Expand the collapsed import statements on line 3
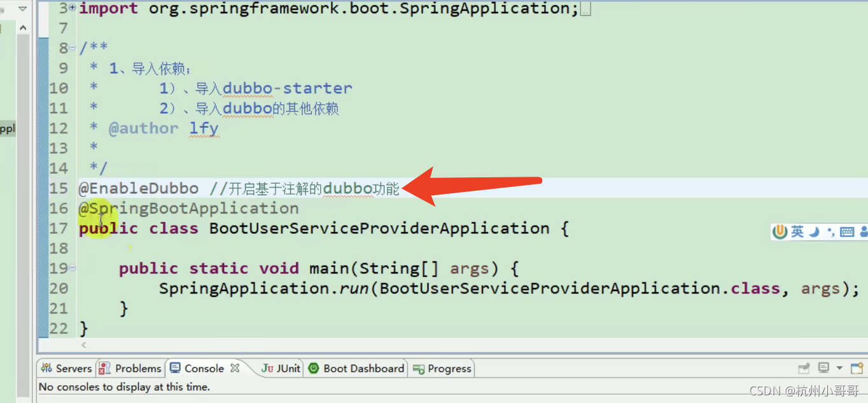 [72, 8]
